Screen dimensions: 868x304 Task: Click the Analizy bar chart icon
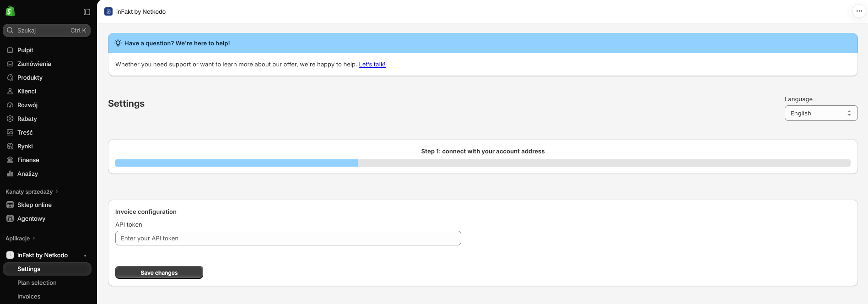click(x=10, y=174)
